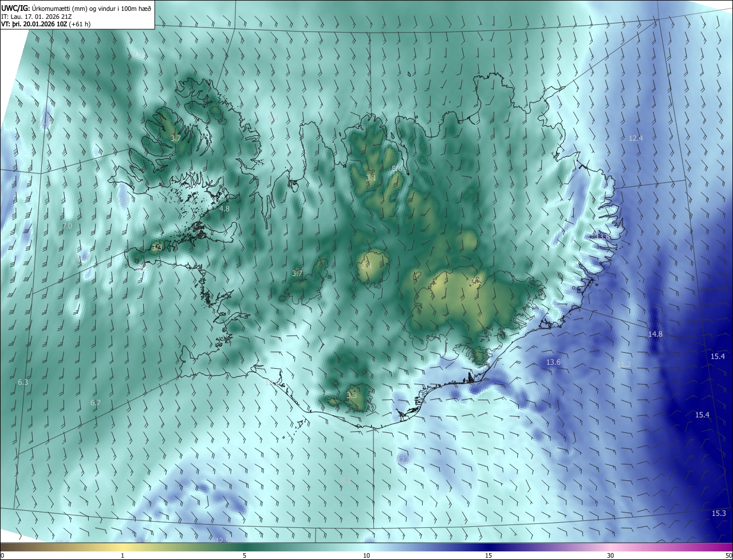The image size is (733, 560).
Task: Click the 6.7 value label on the map
Action: 96,403
